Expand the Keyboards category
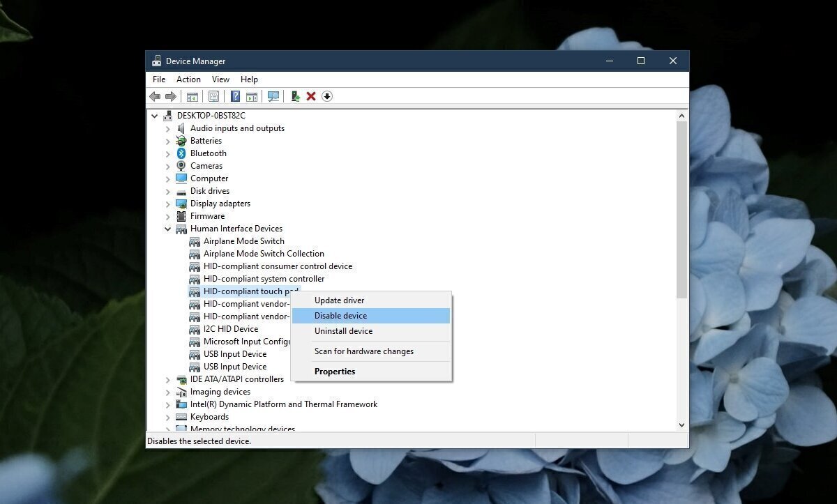This screenshot has height=504, width=837. pos(167,416)
